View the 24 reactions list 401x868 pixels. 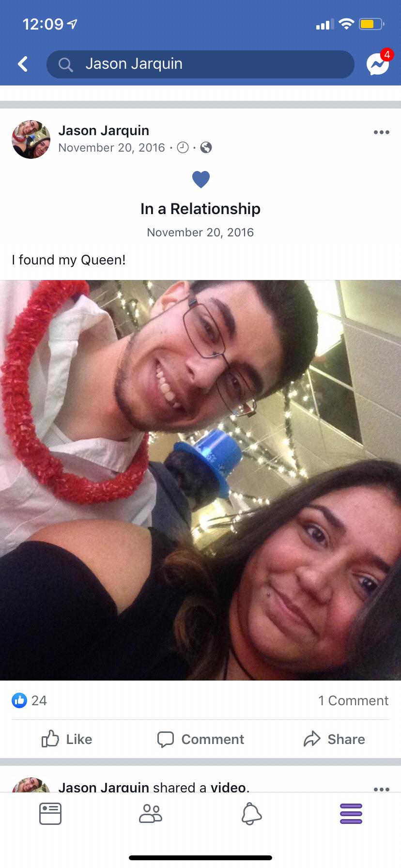click(29, 700)
